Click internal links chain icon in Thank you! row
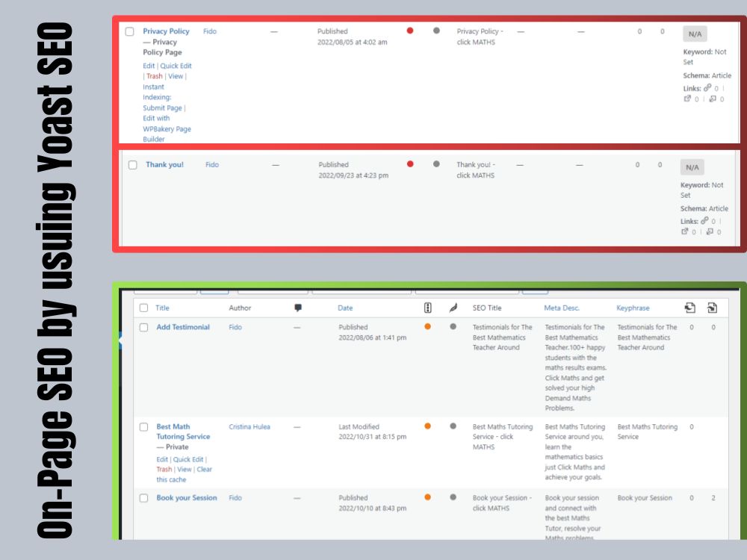The image size is (747, 560). pyautogui.click(x=704, y=220)
